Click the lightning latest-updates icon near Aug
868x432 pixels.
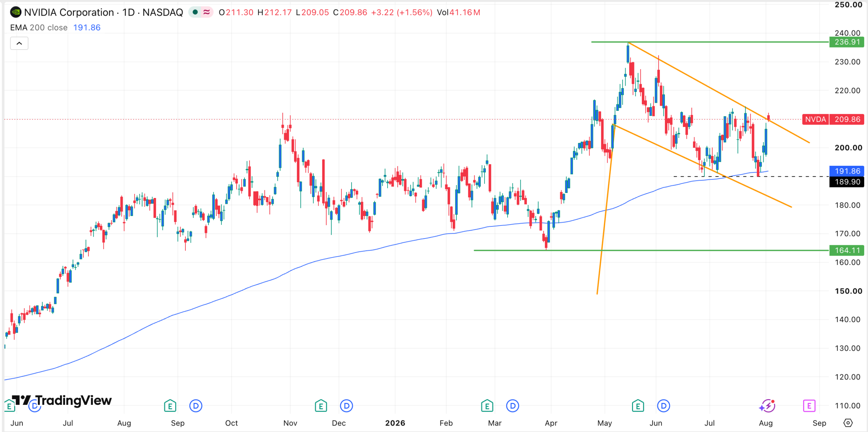(767, 406)
